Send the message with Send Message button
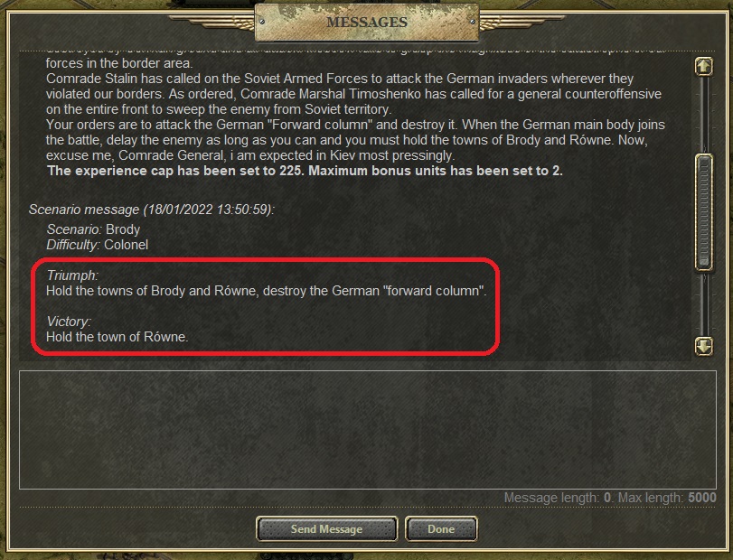This screenshot has width=733, height=560. coord(327,529)
